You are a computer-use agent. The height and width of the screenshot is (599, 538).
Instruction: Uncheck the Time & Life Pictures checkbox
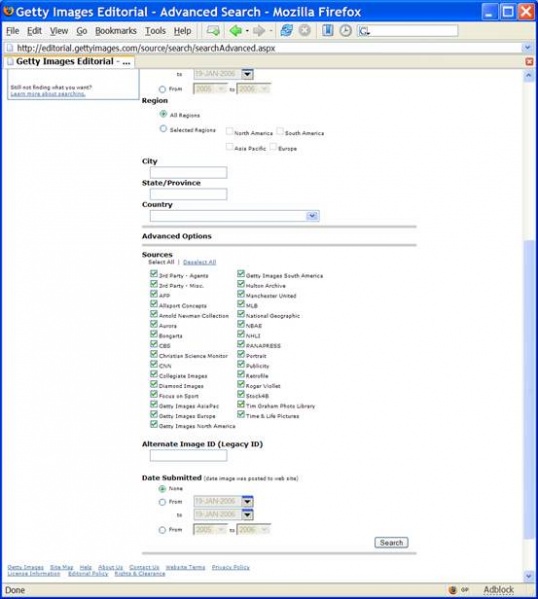pyautogui.click(x=241, y=414)
